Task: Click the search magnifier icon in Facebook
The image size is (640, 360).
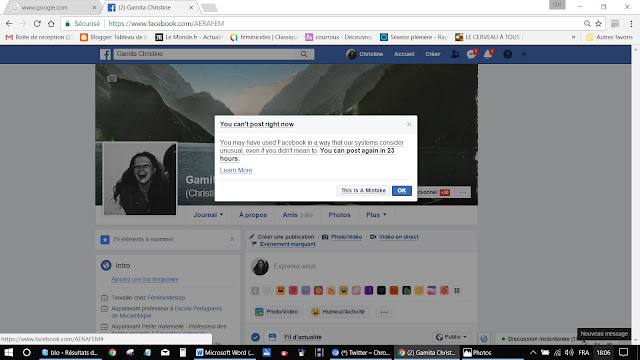Action: 304,54
